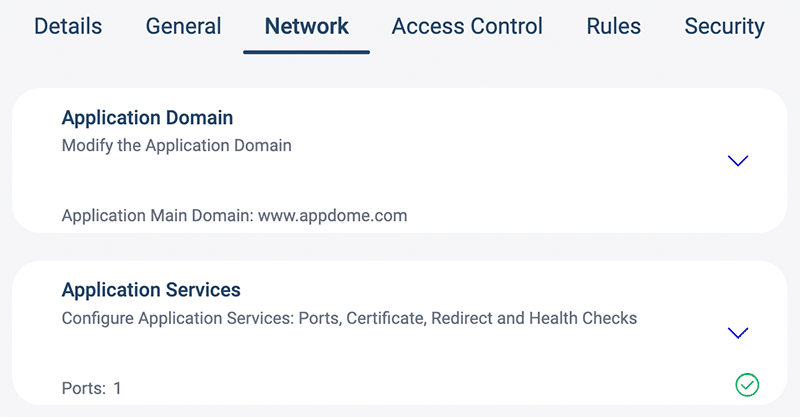Click the Application Domain heading
The width and height of the screenshot is (800, 417).
click(x=147, y=118)
